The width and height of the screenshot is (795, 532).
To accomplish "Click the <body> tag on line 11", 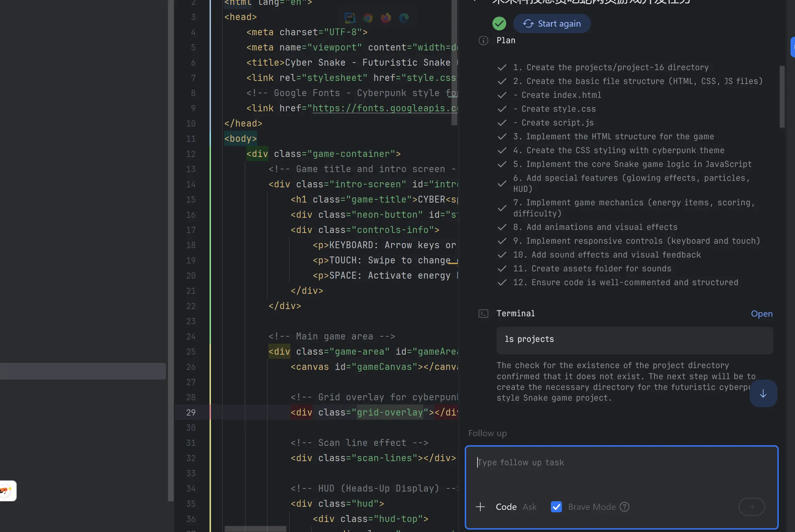I will coord(240,139).
